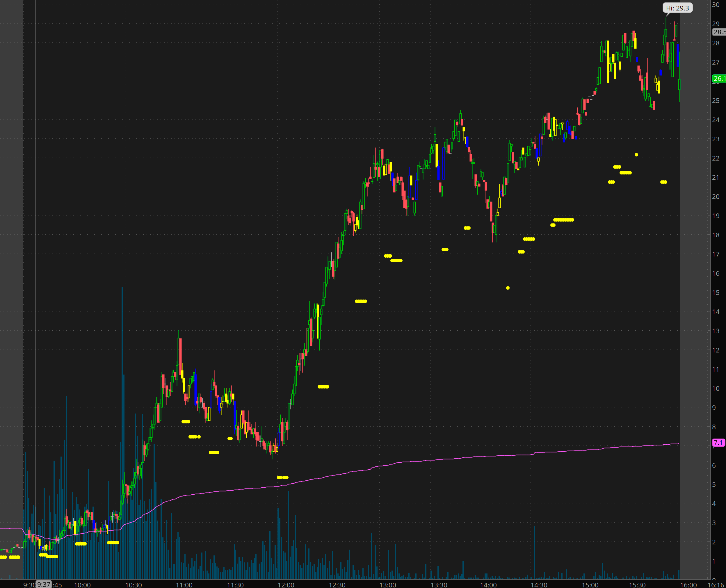Click the magenta 7.1 VWAP value label
726x588 pixels.
click(x=718, y=443)
